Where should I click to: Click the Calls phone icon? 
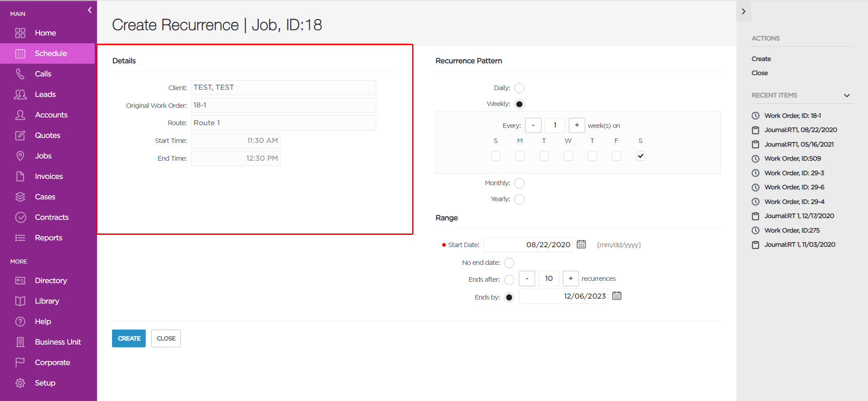pyautogui.click(x=20, y=74)
